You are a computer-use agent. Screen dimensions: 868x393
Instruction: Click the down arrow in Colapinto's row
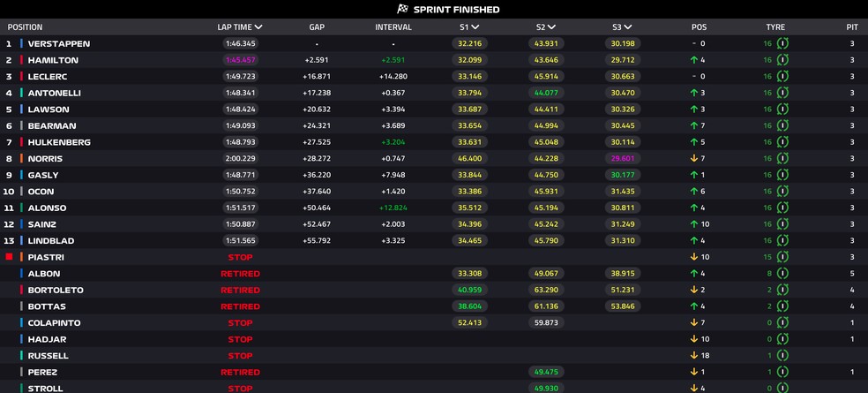coord(693,322)
